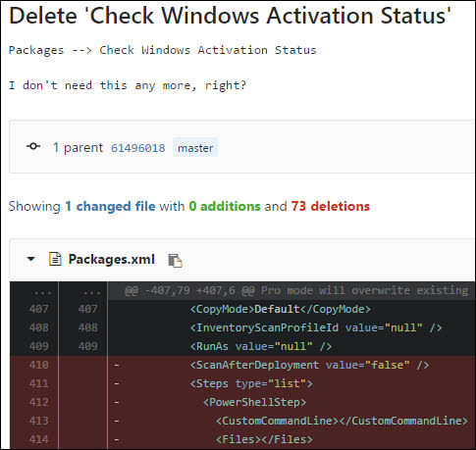The image size is (476, 450).
Task: Open parent commit 61496018
Action: [x=138, y=148]
